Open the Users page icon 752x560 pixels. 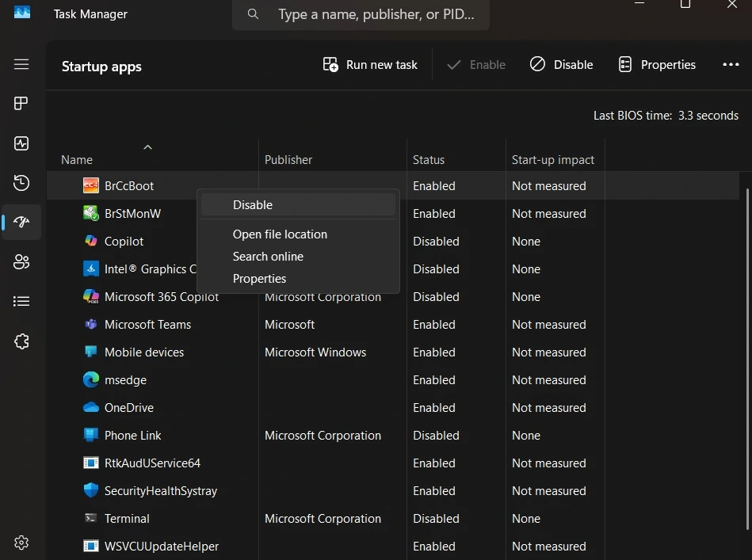pyautogui.click(x=21, y=261)
